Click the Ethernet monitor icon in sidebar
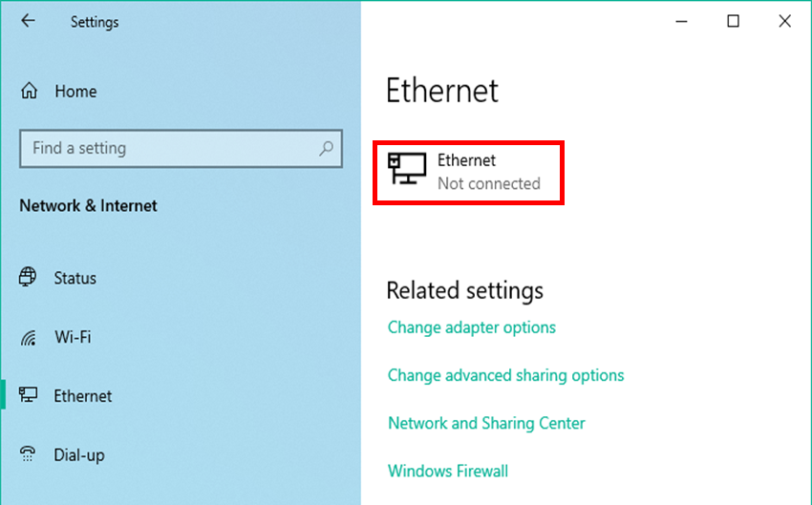Viewport: 812px width, 505px height. click(x=28, y=395)
